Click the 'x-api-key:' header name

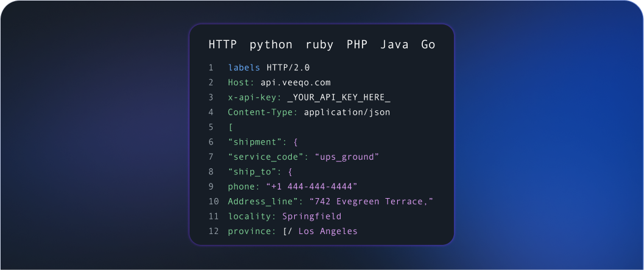(x=255, y=98)
